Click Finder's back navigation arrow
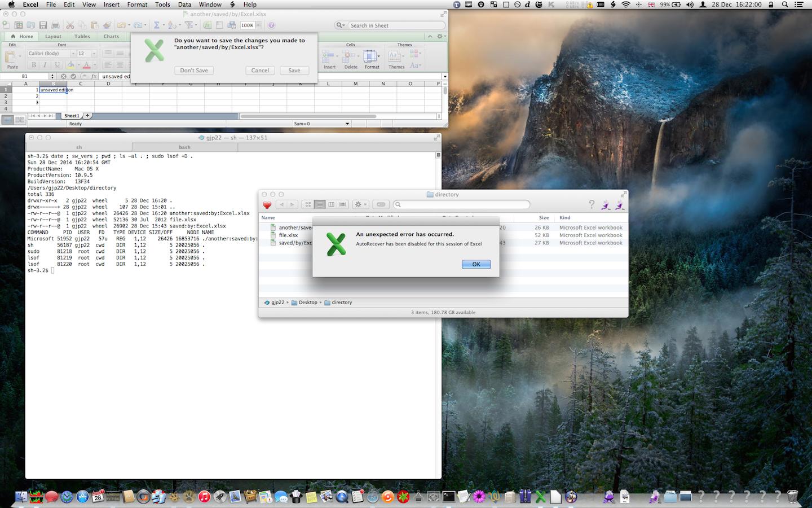The height and width of the screenshot is (508, 812). click(x=281, y=204)
